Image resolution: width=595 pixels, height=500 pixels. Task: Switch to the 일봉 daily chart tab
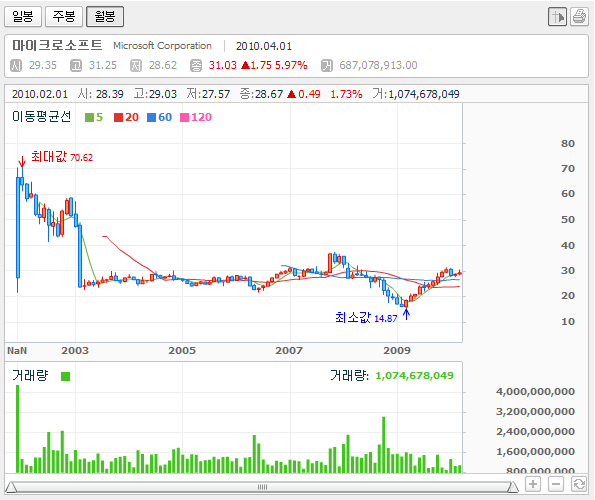tap(23, 16)
